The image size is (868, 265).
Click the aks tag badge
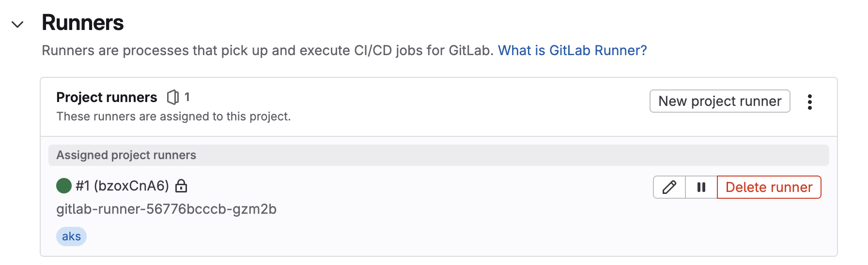click(71, 236)
